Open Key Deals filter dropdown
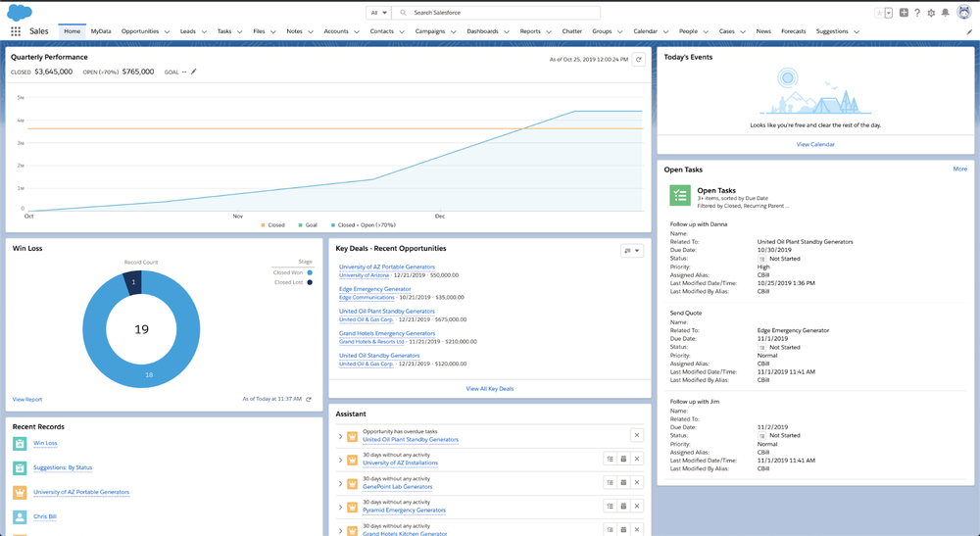The width and height of the screenshot is (980, 536). (632, 251)
